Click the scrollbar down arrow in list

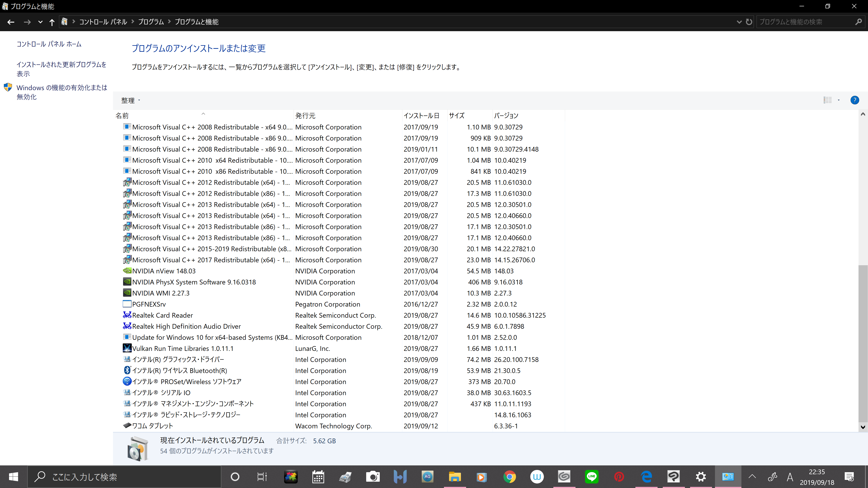pos(863,427)
